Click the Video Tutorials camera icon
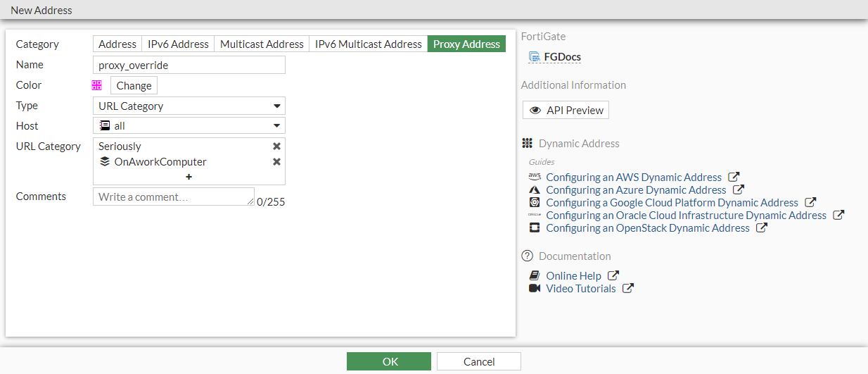 (535, 289)
